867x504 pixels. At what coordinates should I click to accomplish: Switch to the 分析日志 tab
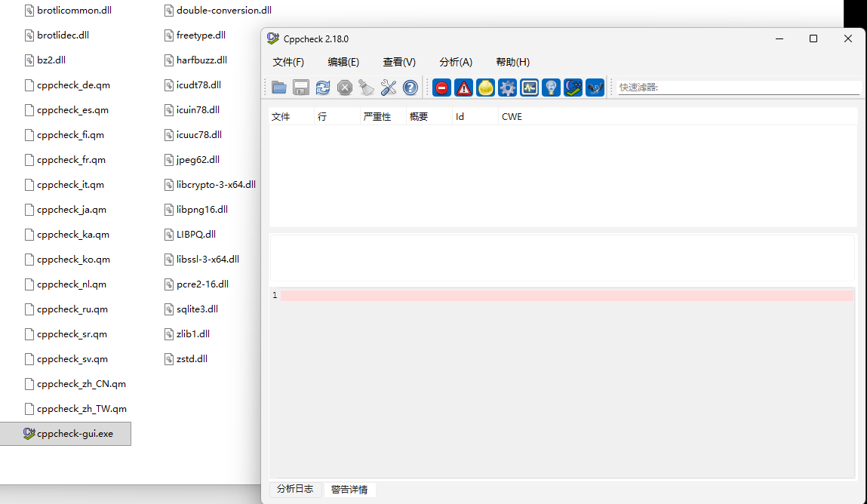[x=295, y=489]
